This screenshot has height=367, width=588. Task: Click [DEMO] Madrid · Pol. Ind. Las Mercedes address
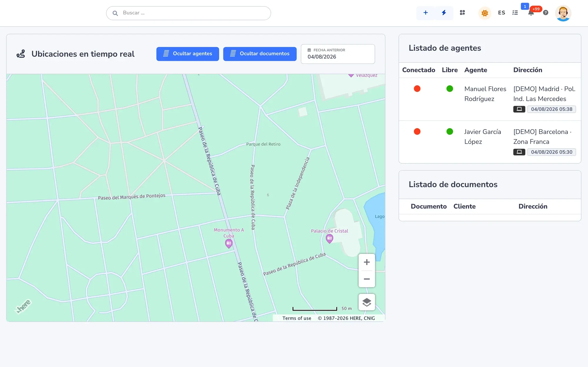pyautogui.click(x=544, y=94)
